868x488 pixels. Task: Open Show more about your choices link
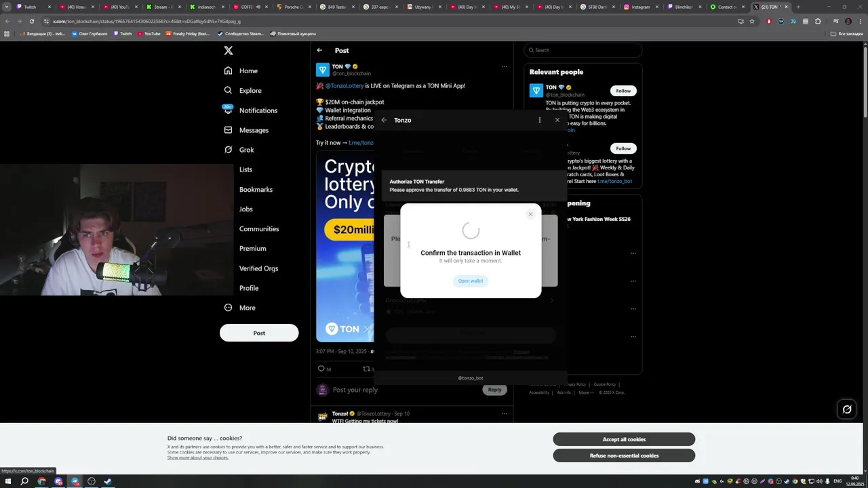point(198,457)
